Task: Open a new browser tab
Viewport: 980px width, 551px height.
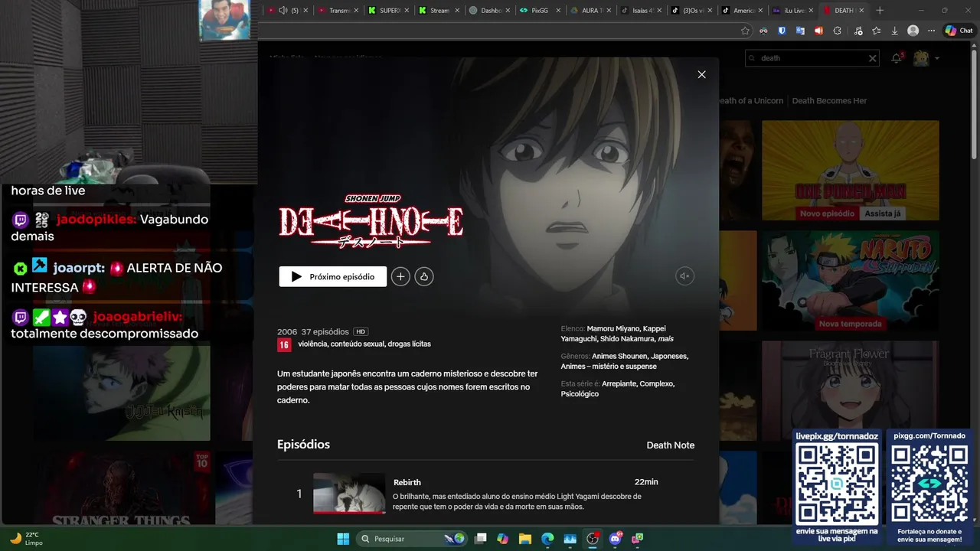Action: click(x=880, y=11)
